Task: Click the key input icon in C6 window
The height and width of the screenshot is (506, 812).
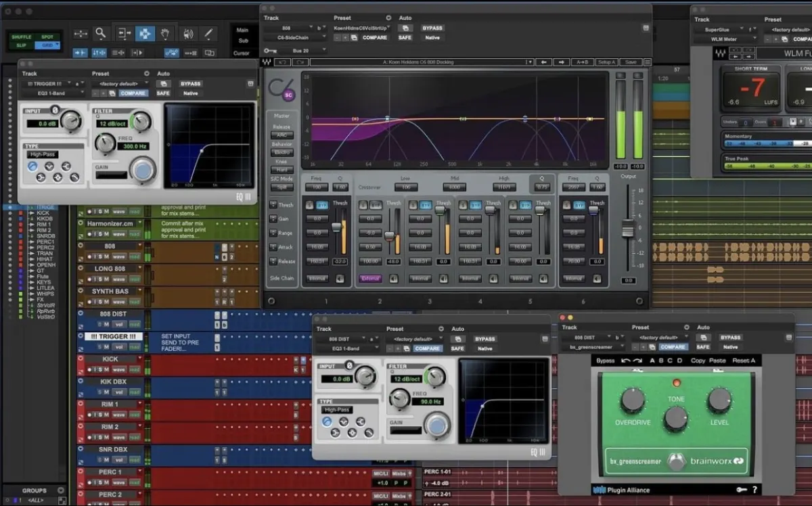Action: (x=271, y=50)
